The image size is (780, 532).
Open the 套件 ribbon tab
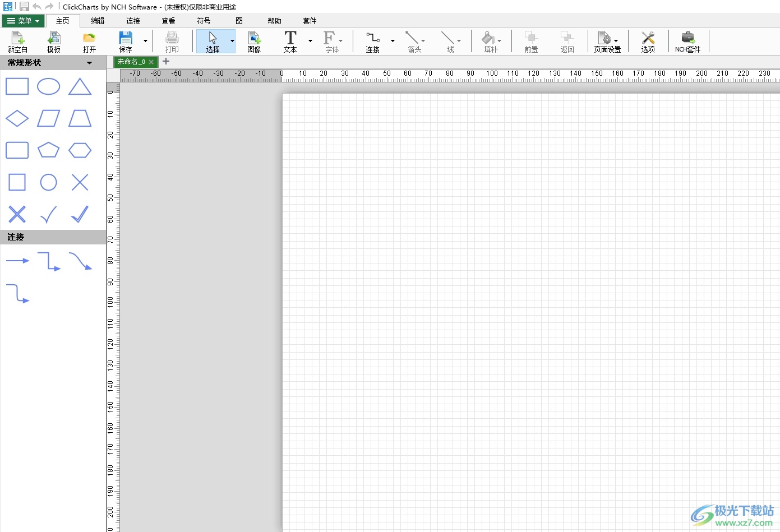point(310,21)
